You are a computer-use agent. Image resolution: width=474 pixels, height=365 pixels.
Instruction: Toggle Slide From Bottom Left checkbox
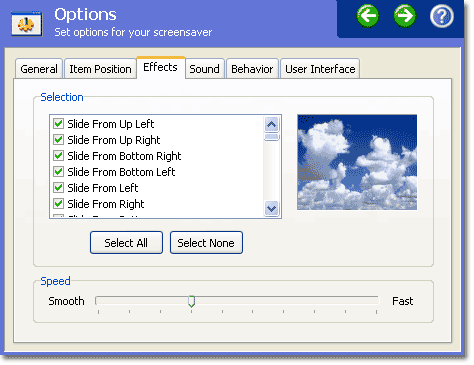58,172
